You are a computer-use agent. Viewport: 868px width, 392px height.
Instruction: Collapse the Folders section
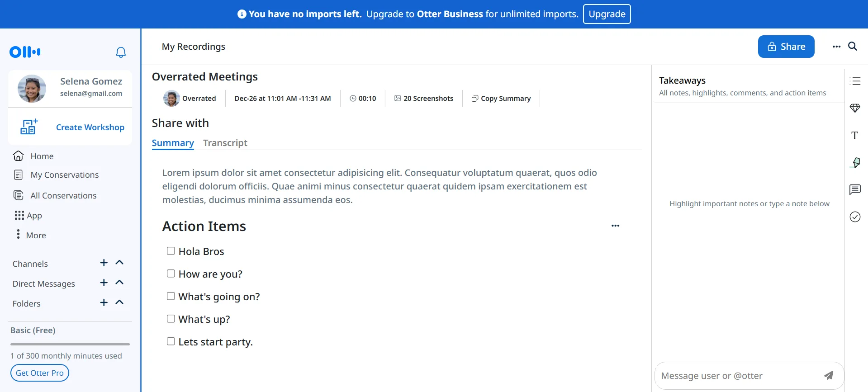click(119, 302)
